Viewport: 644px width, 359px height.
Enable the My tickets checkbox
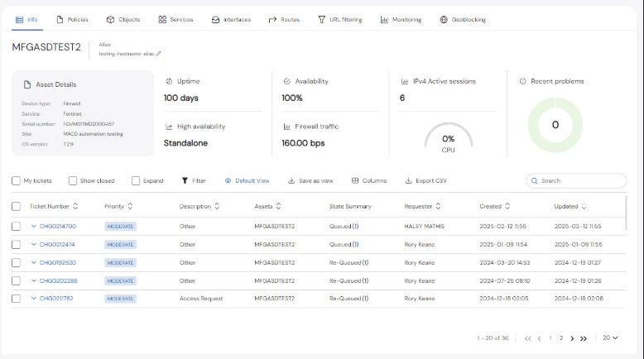tap(16, 180)
